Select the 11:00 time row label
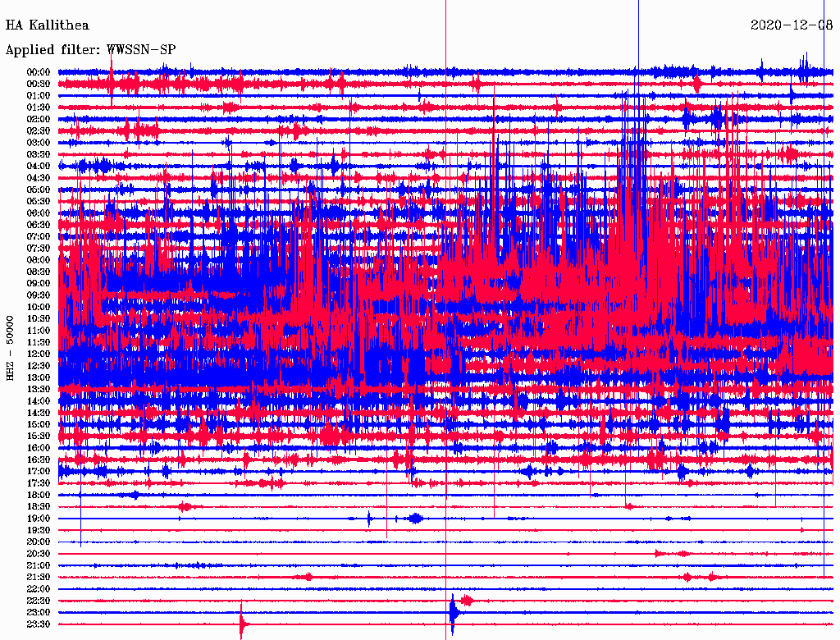This screenshot has height=640, width=840. coord(39,330)
